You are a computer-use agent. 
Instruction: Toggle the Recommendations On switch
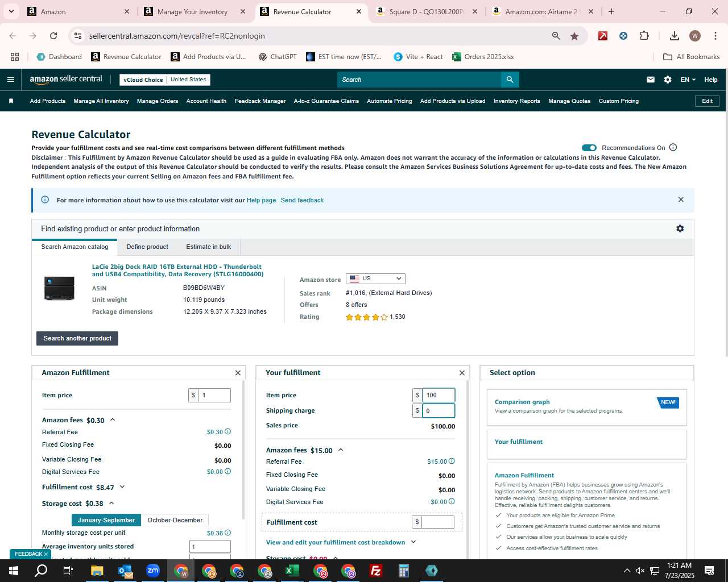coord(589,148)
